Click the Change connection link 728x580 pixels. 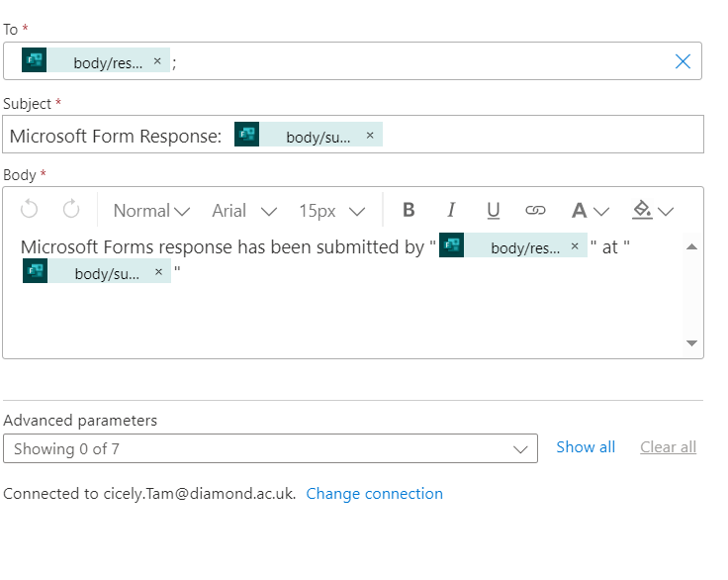pyautogui.click(x=374, y=494)
